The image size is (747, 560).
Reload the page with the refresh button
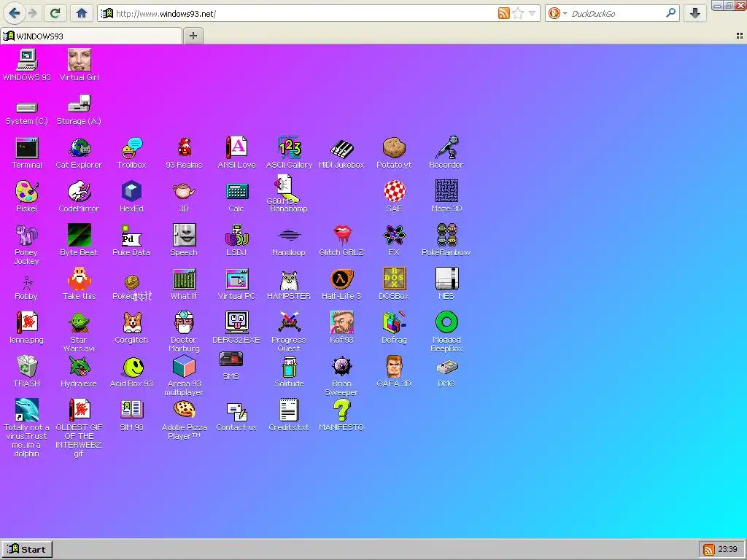[x=55, y=13]
